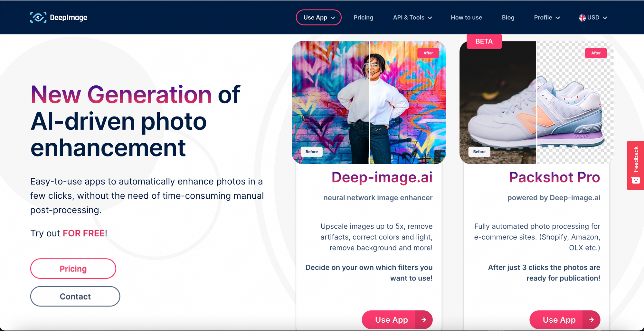Launch Deep-image.ai via its Use App button
The width and height of the screenshot is (644, 331).
tap(397, 320)
